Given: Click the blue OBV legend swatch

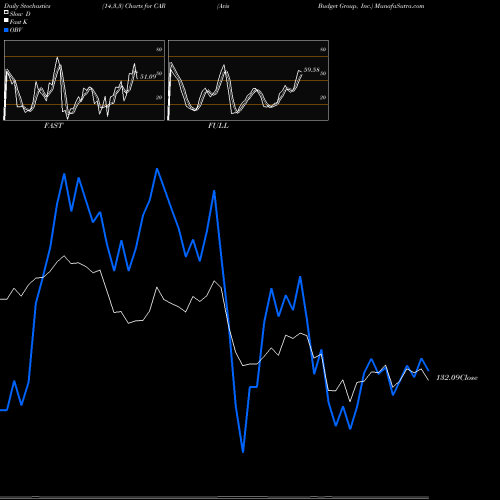Looking at the screenshot, I should pyautogui.click(x=6, y=30).
